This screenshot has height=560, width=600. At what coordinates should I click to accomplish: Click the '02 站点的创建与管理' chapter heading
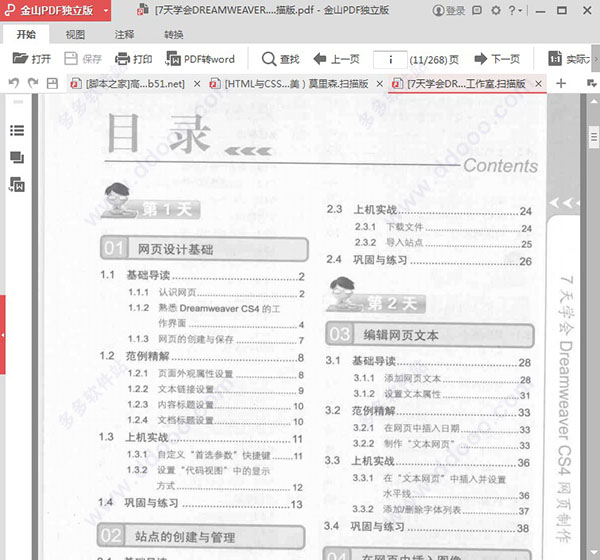(x=201, y=536)
